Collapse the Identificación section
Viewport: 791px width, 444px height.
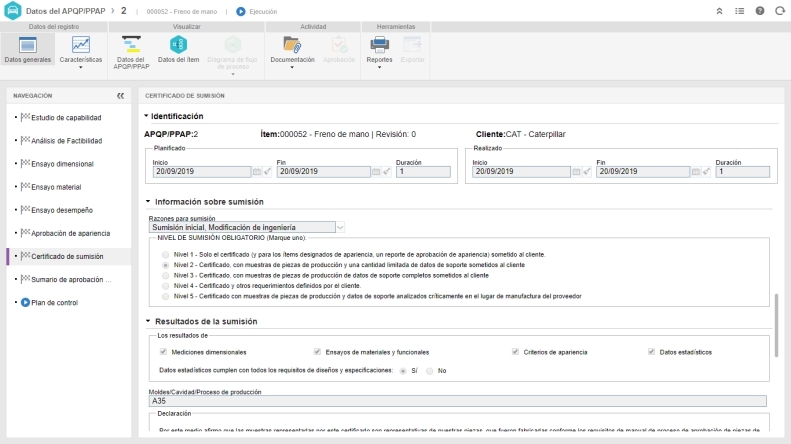click(145, 116)
